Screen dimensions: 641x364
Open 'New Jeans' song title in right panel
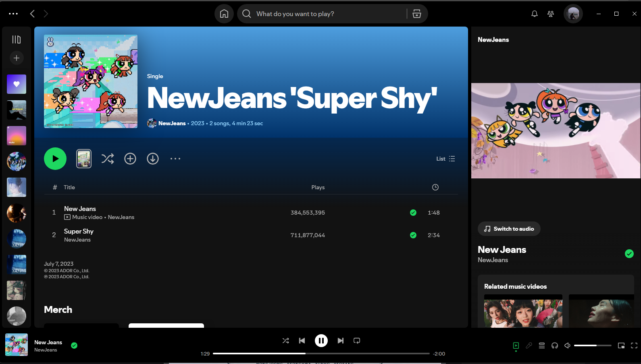502,250
